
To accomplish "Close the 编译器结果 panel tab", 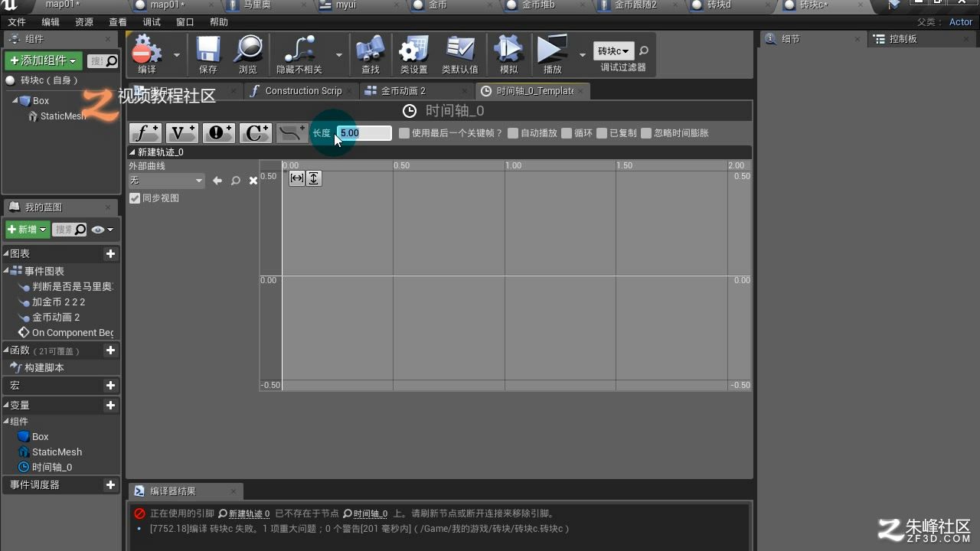I will [x=233, y=491].
